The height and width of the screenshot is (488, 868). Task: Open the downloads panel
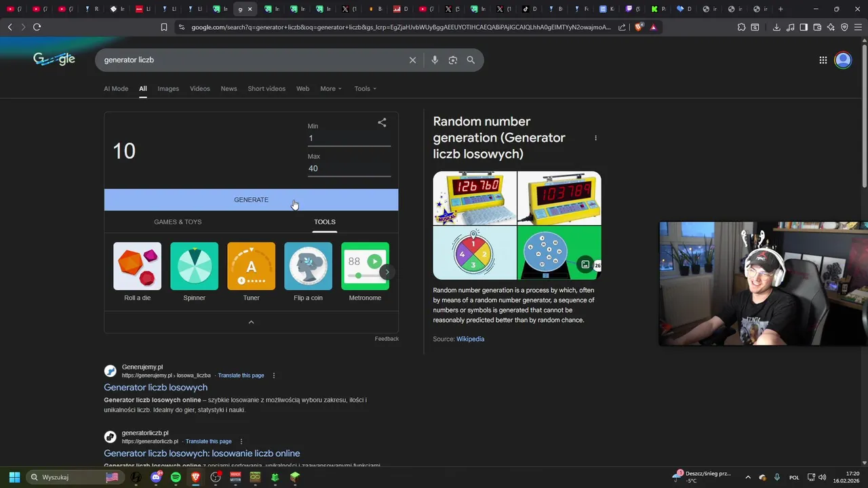[776, 27]
